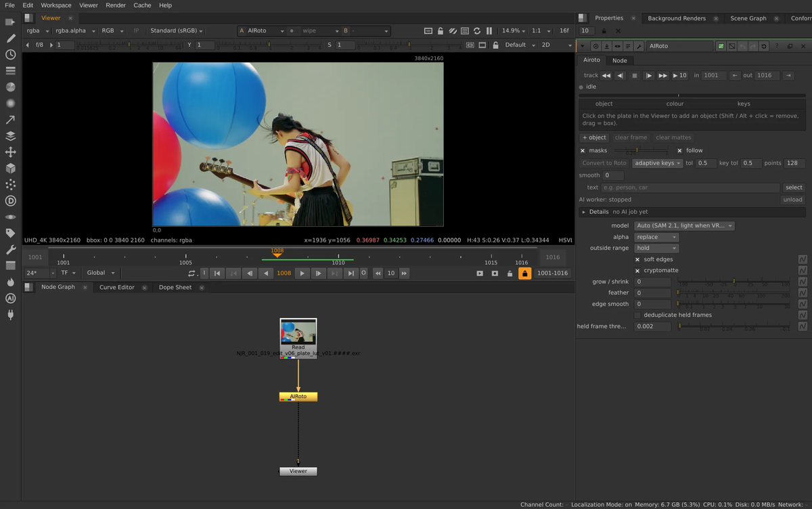812x509 pixels.
Task: Select the AIRoto node in node graph
Action: tap(298, 397)
